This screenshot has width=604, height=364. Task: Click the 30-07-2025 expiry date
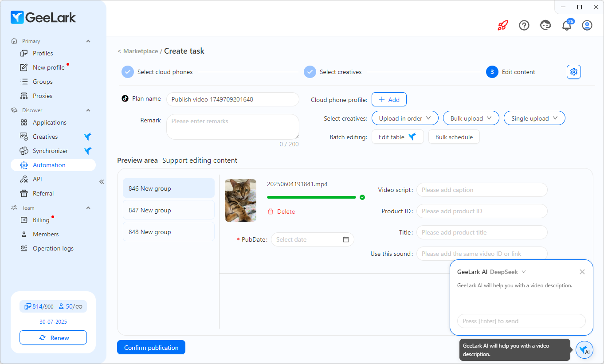coord(53,321)
